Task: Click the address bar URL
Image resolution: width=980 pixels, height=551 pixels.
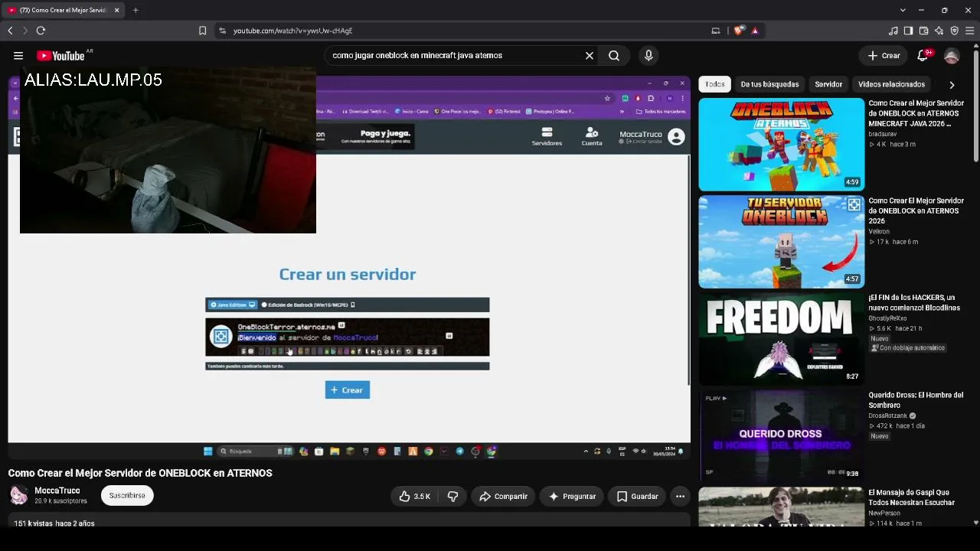Action: pos(292,31)
